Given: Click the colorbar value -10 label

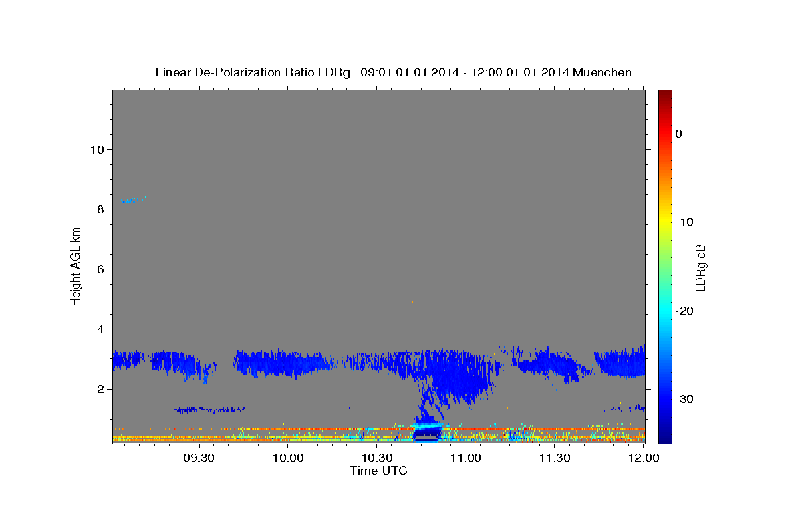Looking at the screenshot, I should (683, 222).
